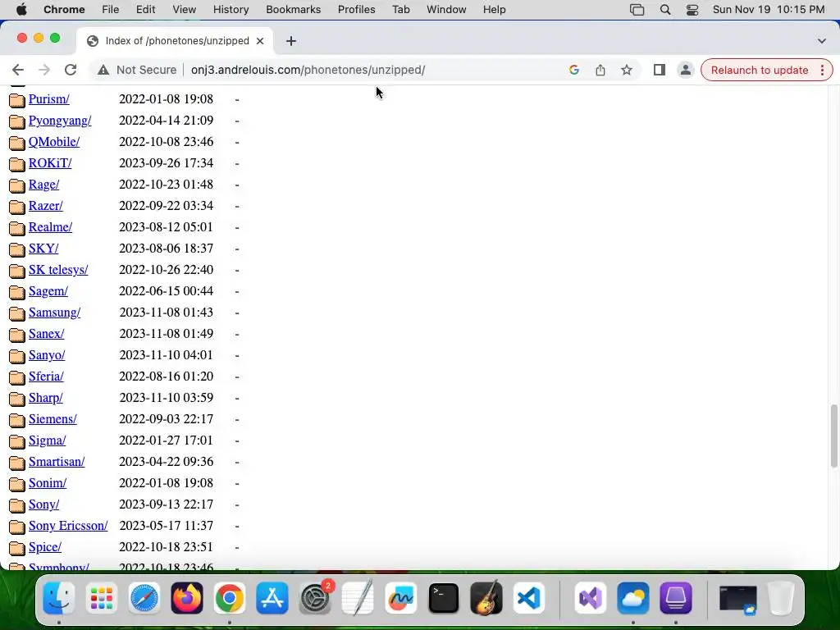Open the Pyongyang/ folder link
This screenshot has height=630, width=840.
pyautogui.click(x=59, y=121)
